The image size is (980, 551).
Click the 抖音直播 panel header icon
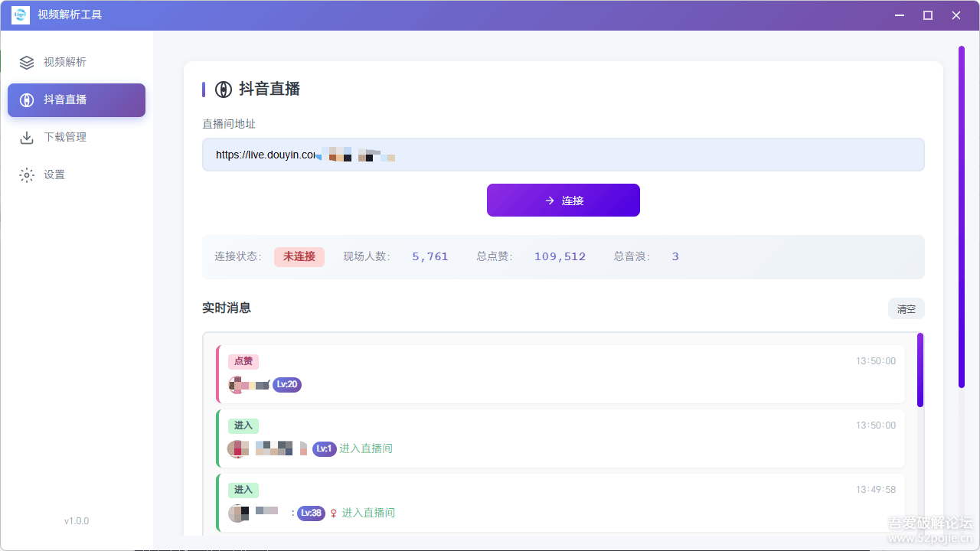coord(222,89)
